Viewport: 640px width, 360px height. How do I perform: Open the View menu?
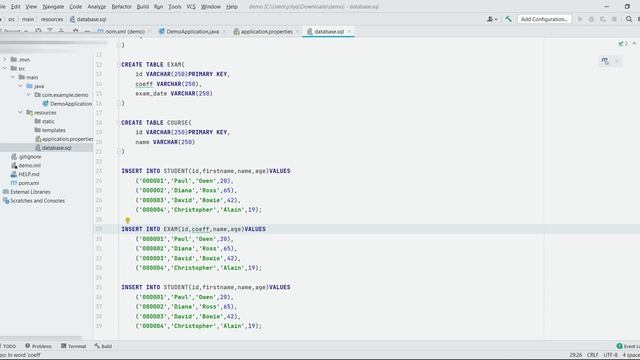click(31, 7)
